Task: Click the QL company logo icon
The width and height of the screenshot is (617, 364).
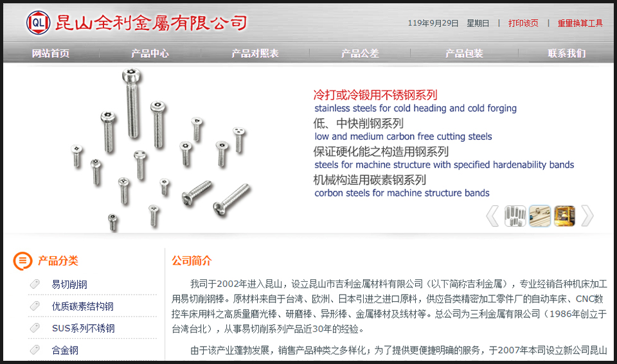Action: tap(38, 23)
